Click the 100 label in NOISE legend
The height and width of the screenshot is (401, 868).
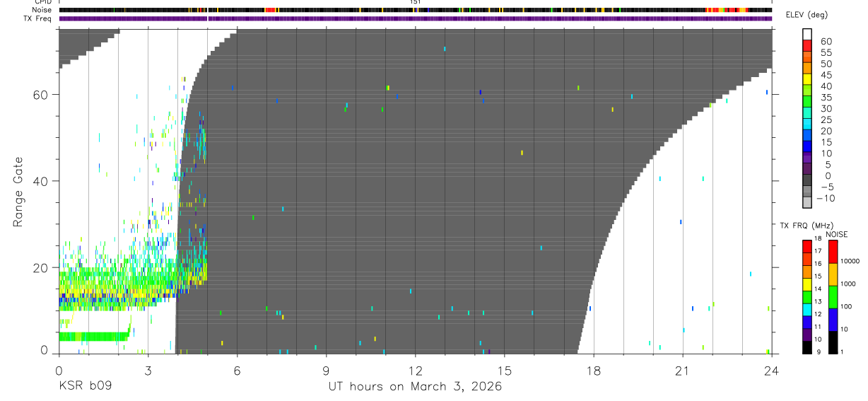[x=848, y=307]
